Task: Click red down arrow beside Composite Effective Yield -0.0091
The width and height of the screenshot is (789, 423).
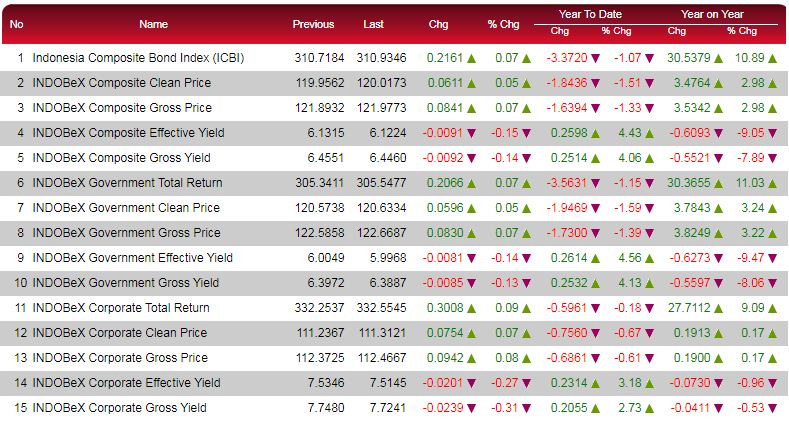Action: pyautogui.click(x=468, y=133)
